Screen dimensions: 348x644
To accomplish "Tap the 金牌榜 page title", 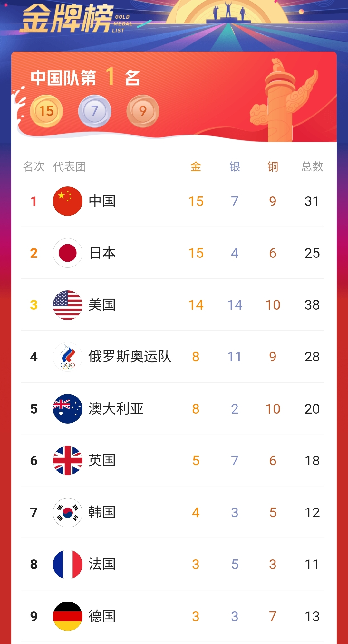I will pos(68,19).
